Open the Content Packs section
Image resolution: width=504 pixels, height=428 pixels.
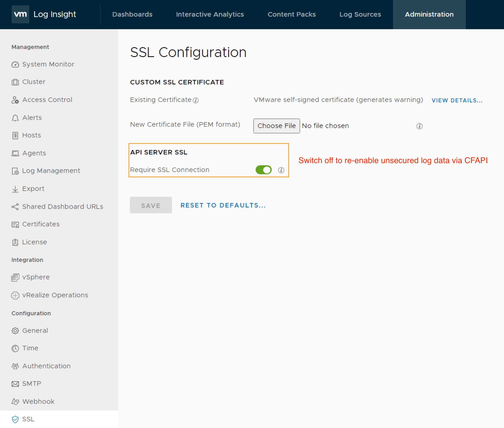point(292,14)
